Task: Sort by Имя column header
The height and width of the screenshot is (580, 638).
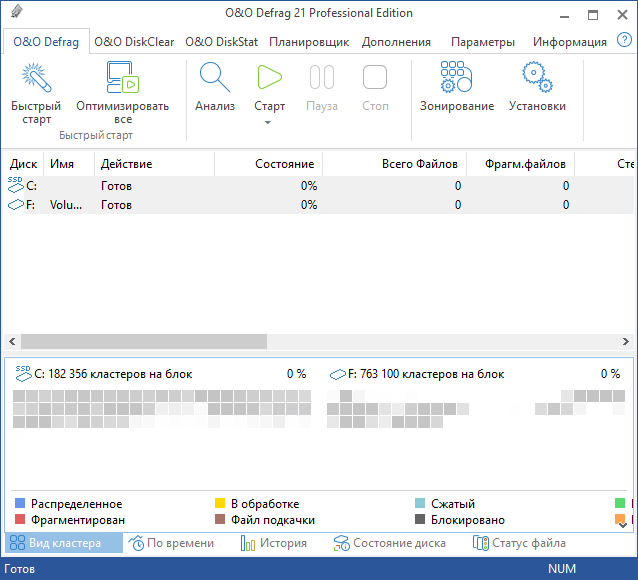Action: 69,164
